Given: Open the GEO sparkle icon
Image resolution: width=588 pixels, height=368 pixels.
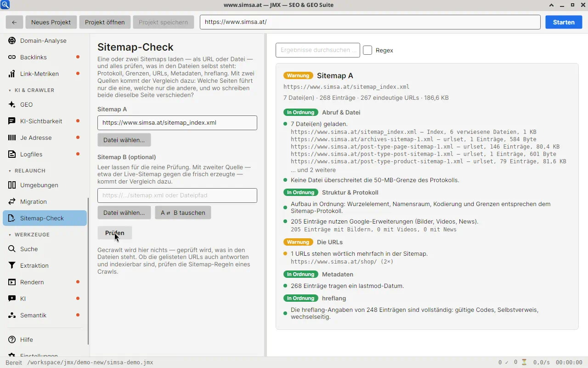Looking at the screenshot, I should (12, 104).
